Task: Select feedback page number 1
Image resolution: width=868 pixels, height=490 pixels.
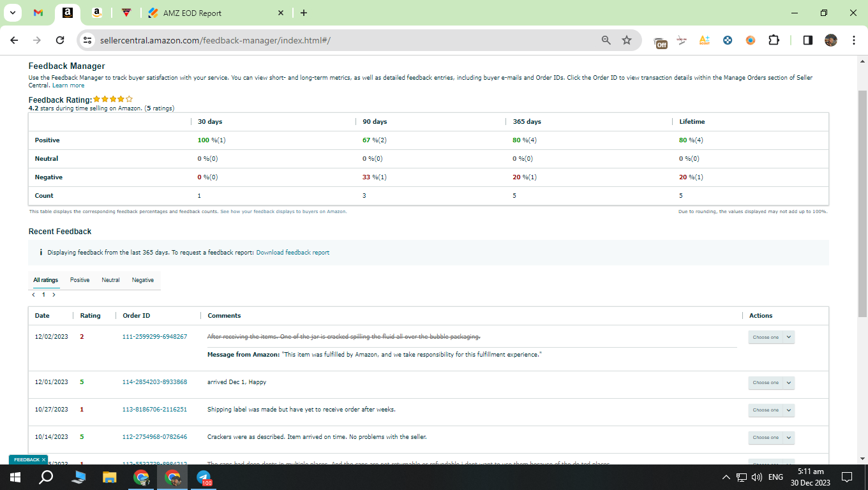Action: [43, 295]
